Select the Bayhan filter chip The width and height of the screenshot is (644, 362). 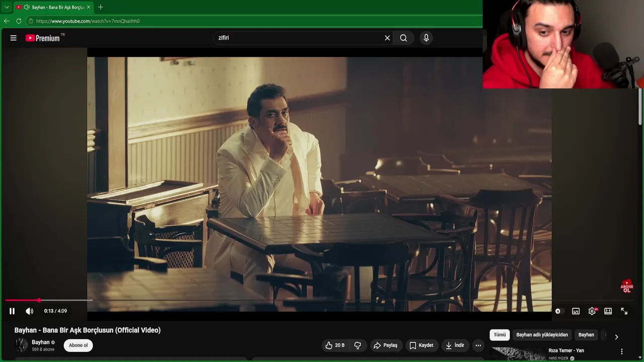pos(586,335)
